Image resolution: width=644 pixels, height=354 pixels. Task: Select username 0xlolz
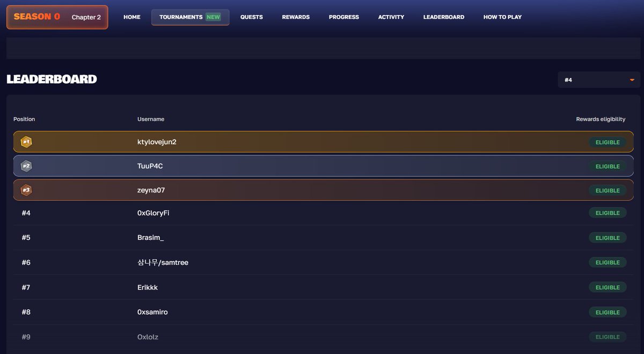(148, 337)
